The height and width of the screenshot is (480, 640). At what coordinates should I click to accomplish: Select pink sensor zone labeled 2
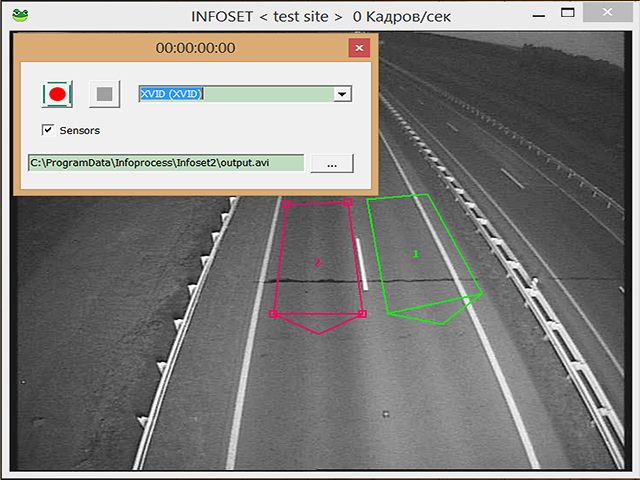coord(318,262)
